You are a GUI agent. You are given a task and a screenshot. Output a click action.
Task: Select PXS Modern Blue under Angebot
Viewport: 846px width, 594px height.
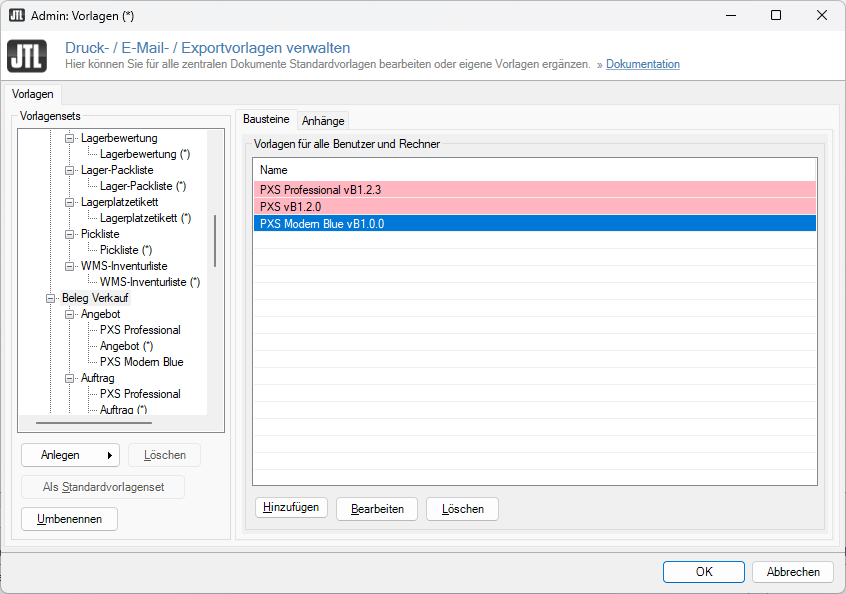click(x=141, y=362)
